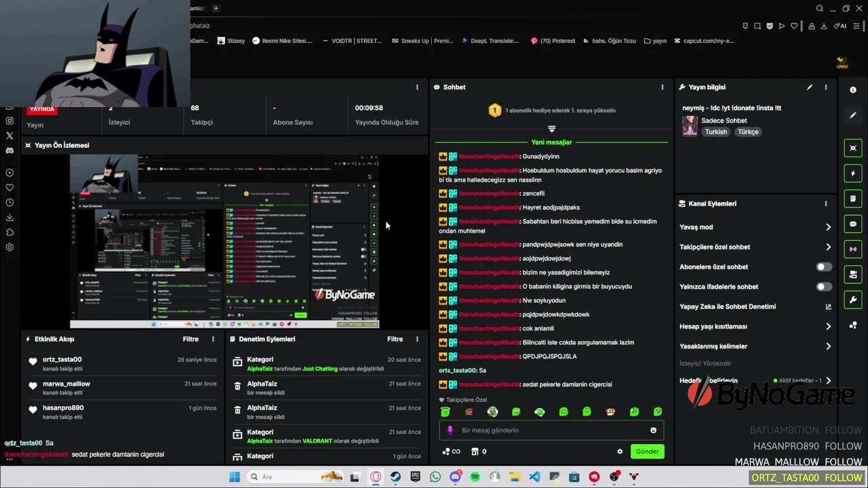This screenshot has height=488, width=868.
Task: Open the Windows Start button
Action: coord(235,477)
